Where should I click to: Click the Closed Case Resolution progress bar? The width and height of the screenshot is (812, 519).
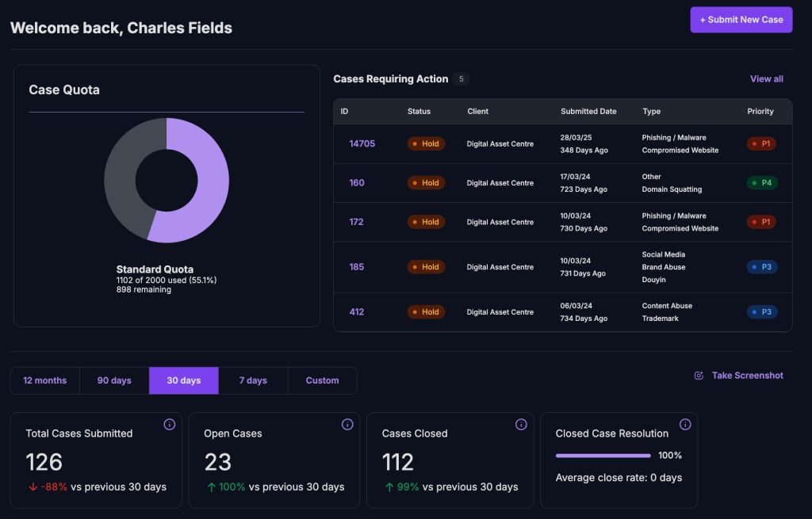pyautogui.click(x=603, y=456)
